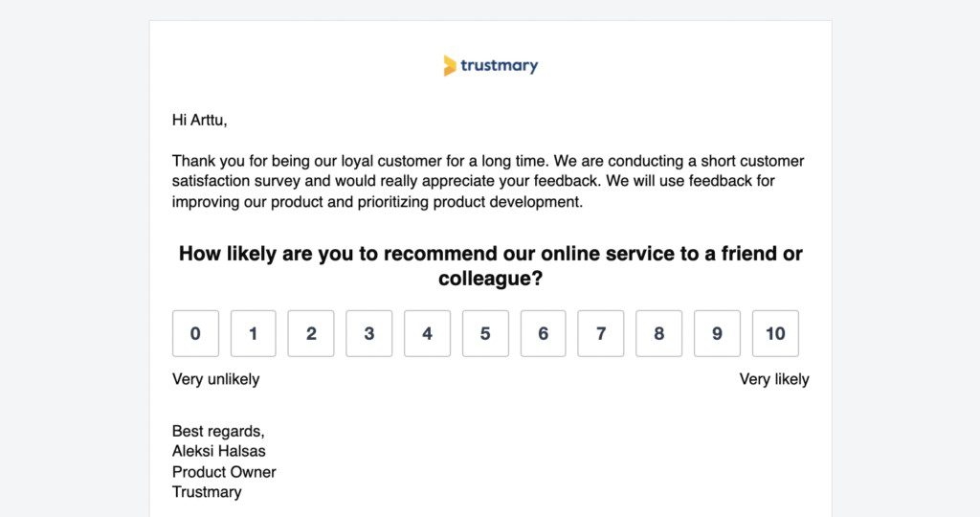980x517 pixels.
Task: Click the "Hi Arttu," greeting line
Action: pos(200,120)
